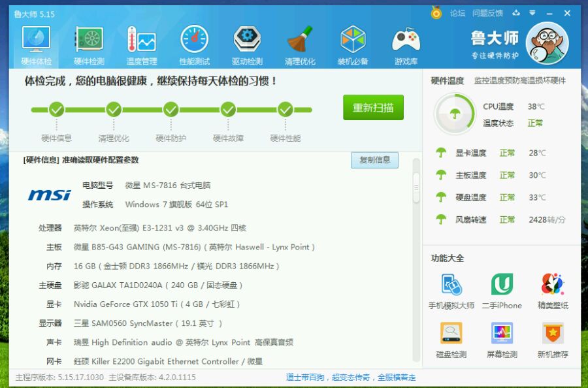The width and height of the screenshot is (588, 388).
Task: Open 温度管理 temperature management tab
Action: tap(141, 45)
